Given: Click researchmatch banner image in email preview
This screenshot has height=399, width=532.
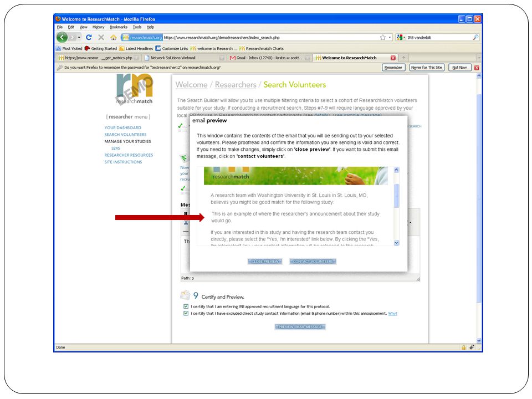Looking at the screenshot, I should tap(295, 176).
